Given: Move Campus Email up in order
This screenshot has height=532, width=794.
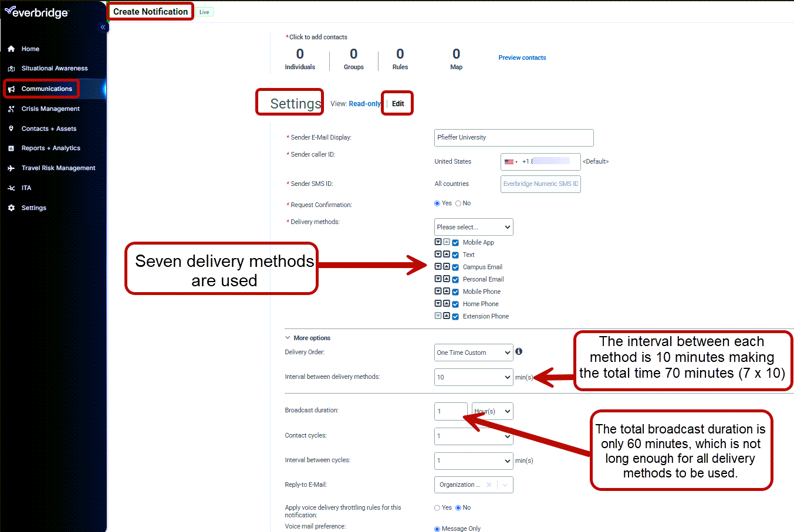Looking at the screenshot, I should (447, 266).
